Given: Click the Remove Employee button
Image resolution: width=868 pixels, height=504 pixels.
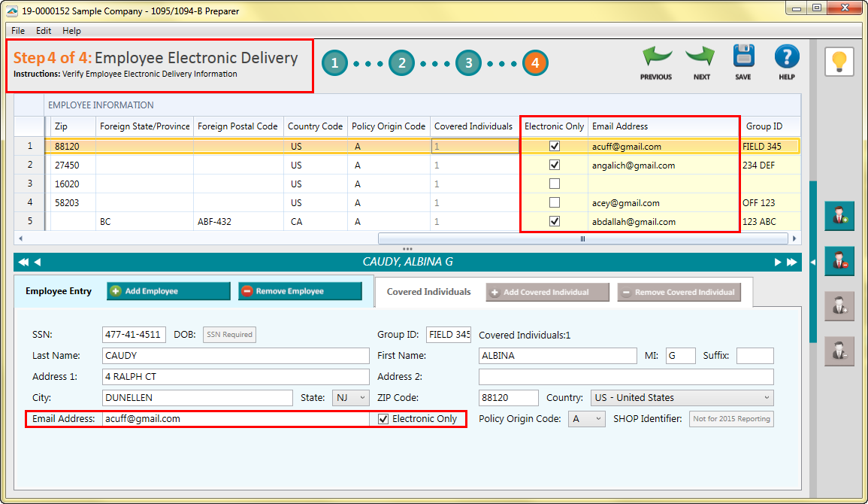Looking at the screenshot, I should (x=300, y=291).
